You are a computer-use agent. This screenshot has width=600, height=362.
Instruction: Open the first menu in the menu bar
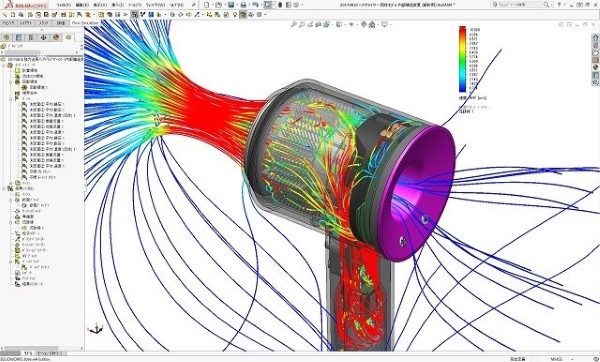[64, 5]
